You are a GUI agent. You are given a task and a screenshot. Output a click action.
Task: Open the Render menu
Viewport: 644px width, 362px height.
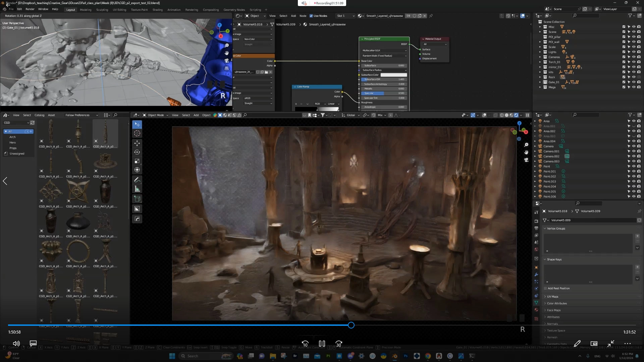pyautogui.click(x=30, y=9)
